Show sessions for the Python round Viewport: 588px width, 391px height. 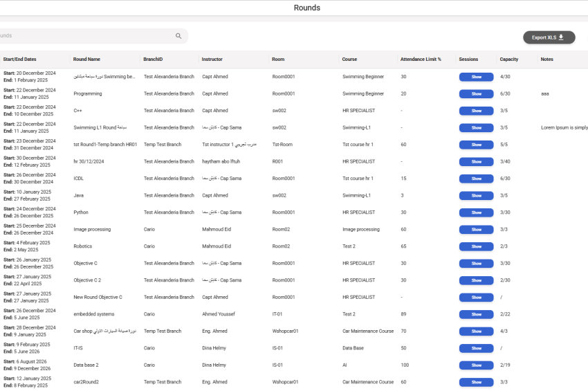click(476, 212)
